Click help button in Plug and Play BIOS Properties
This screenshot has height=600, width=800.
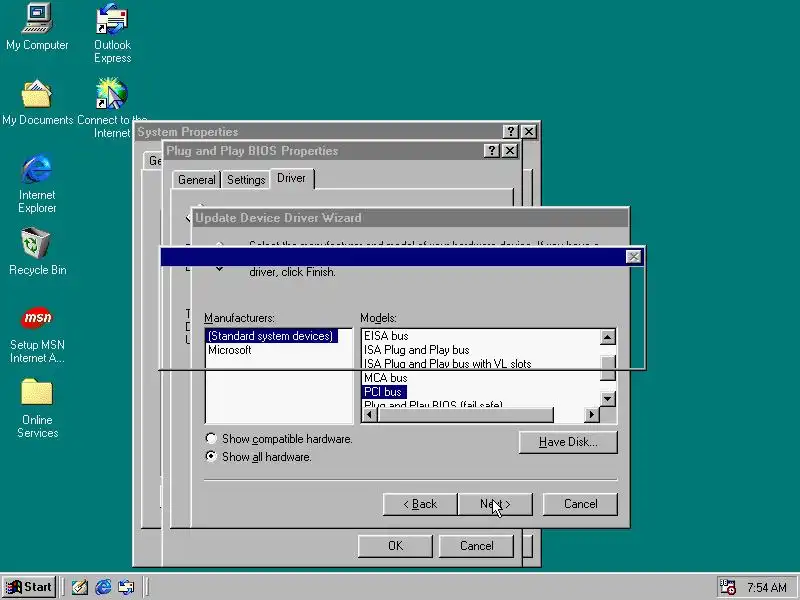click(x=491, y=151)
